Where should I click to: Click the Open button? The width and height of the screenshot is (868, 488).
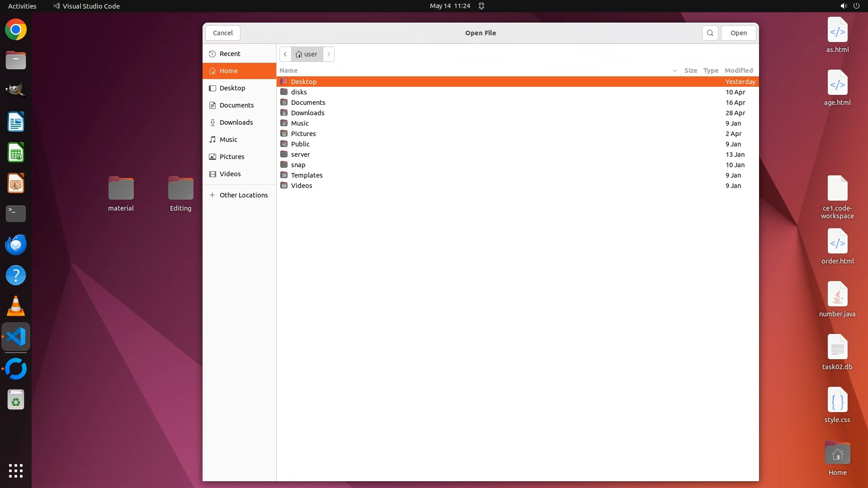click(x=738, y=33)
